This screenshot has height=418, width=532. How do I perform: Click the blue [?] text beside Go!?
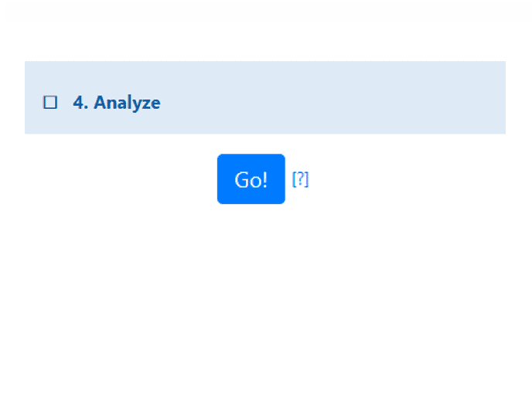(x=300, y=179)
